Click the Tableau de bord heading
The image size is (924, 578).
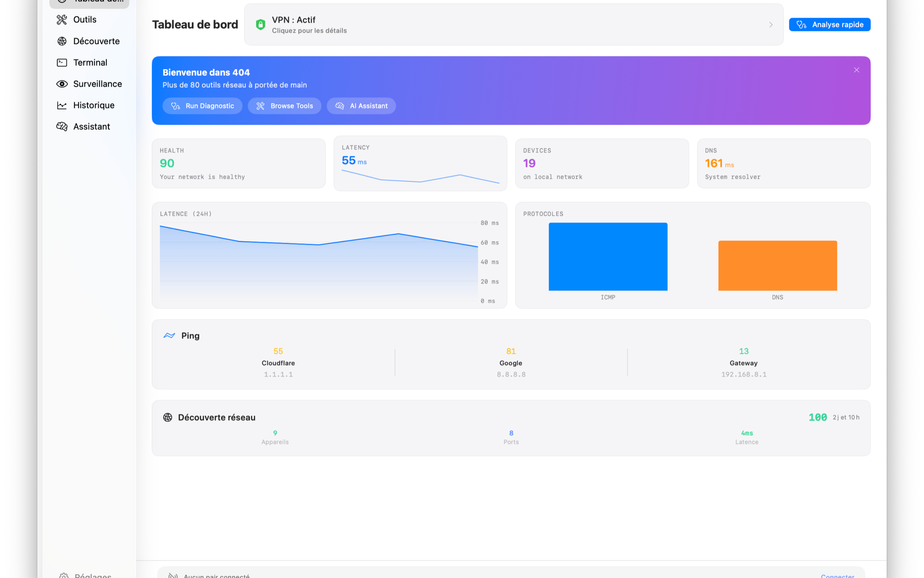[x=195, y=24]
